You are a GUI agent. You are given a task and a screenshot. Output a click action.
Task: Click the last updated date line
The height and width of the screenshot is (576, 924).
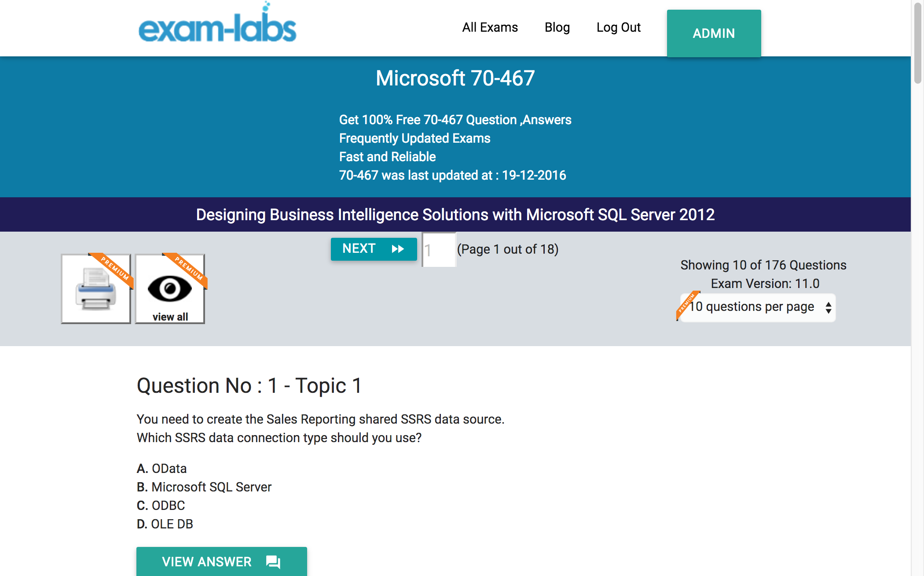(452, 175)
